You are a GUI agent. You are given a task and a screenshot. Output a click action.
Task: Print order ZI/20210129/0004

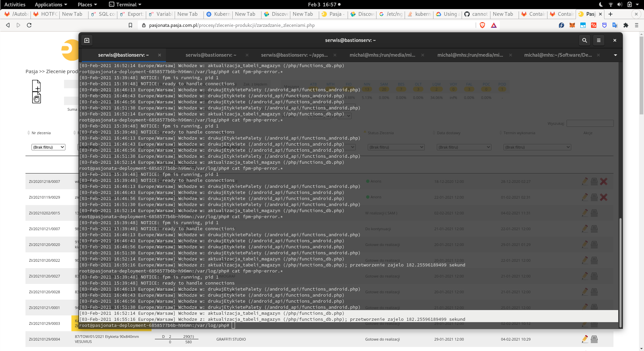[594, 339]
